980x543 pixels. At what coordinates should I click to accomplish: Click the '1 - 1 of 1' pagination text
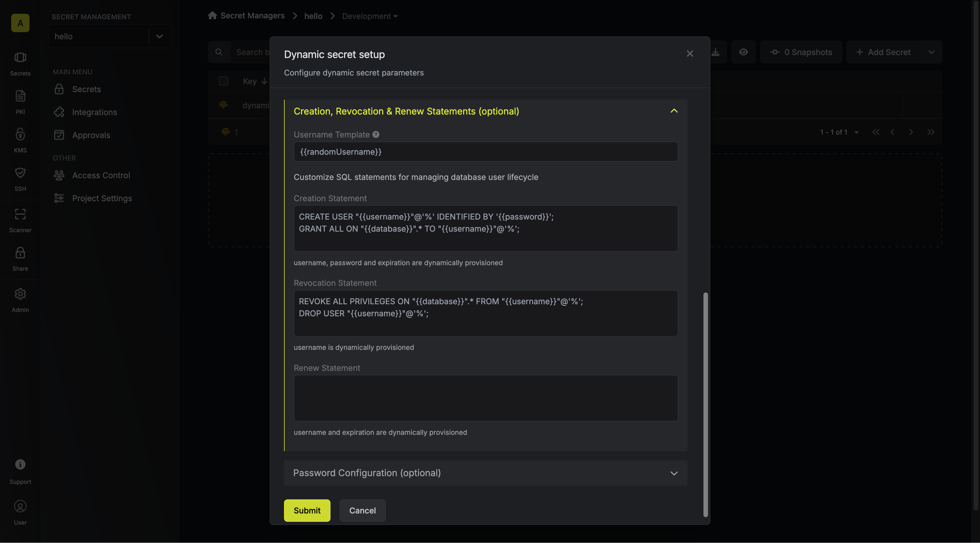[x=833, y=132]
